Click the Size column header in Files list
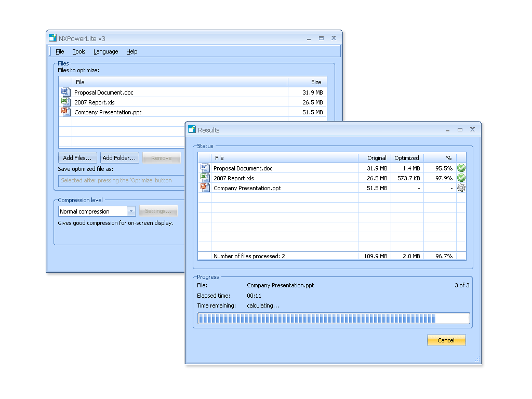532x399 pixels. (308, 82)
